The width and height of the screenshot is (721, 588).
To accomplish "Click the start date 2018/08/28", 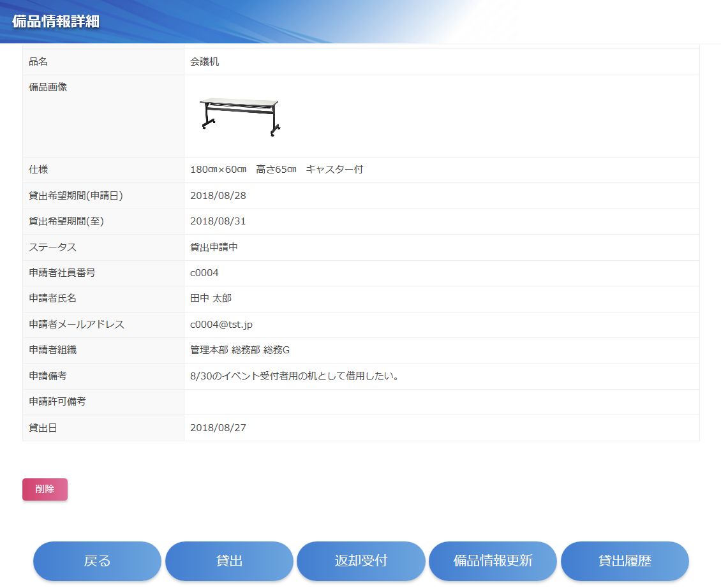I will pos(218,196).
